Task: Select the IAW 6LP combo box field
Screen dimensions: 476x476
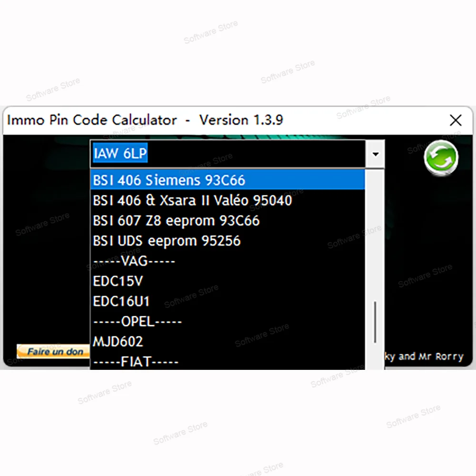Action: (x=228, y=154)
